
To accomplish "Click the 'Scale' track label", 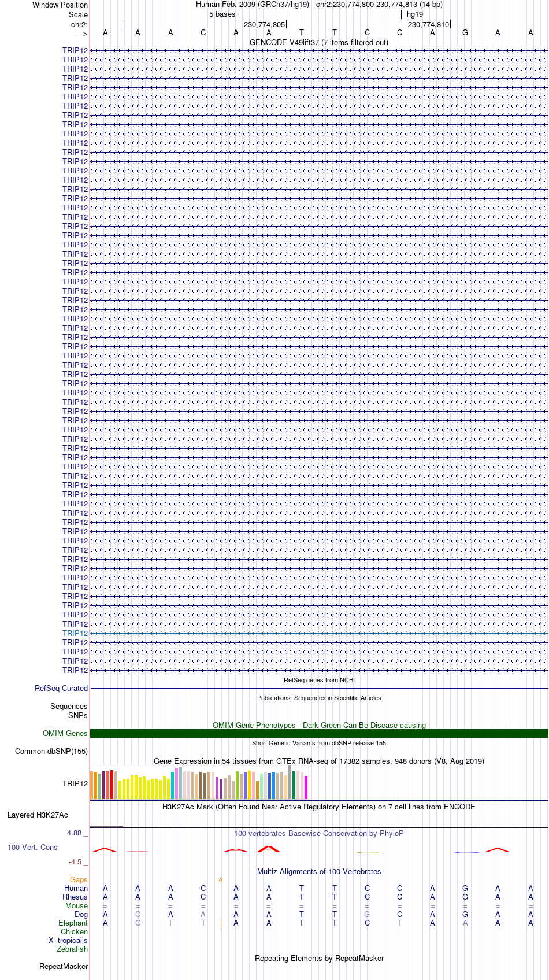I will click(x=78, y=14).
